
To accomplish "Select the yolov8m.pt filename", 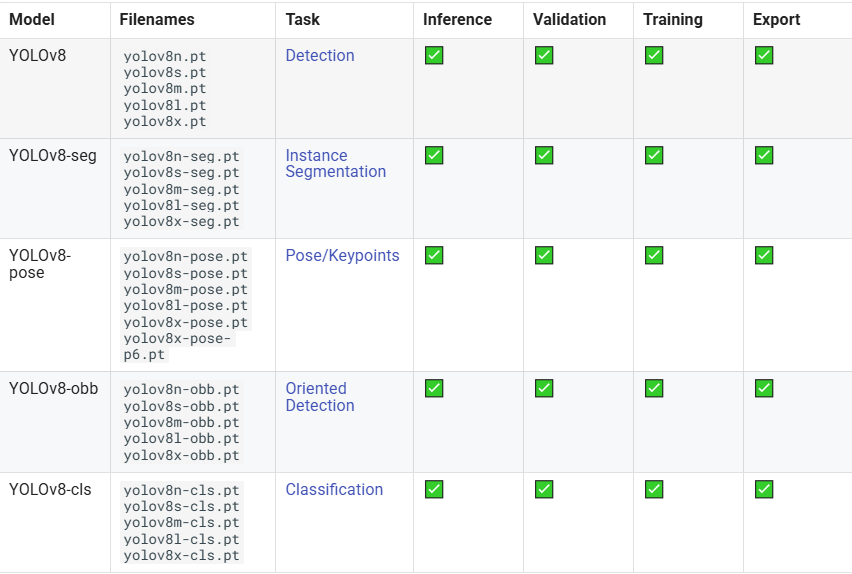I will (x=165, y=89).
